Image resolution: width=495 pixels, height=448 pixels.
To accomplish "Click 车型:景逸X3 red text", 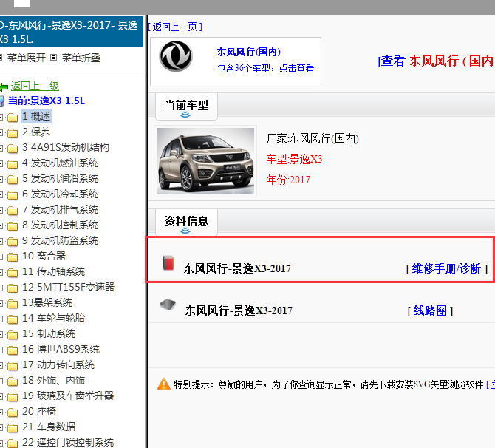I will point(294,159).
